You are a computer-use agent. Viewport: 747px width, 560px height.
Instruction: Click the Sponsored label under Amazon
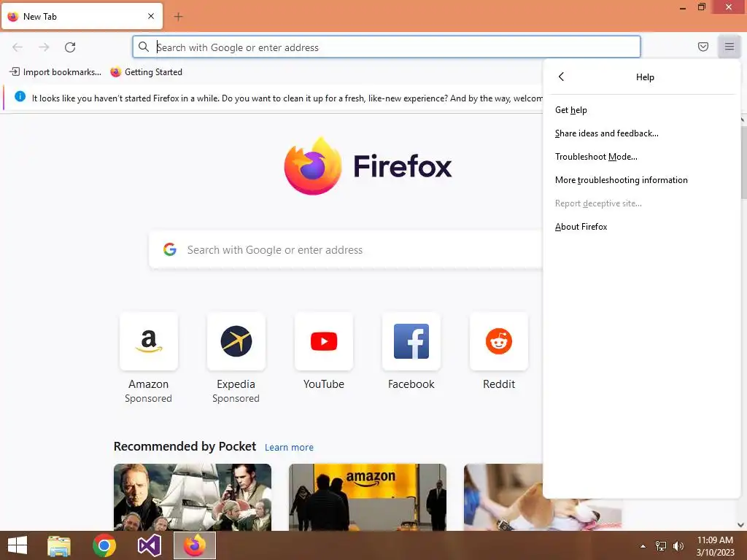pos(148,398)
